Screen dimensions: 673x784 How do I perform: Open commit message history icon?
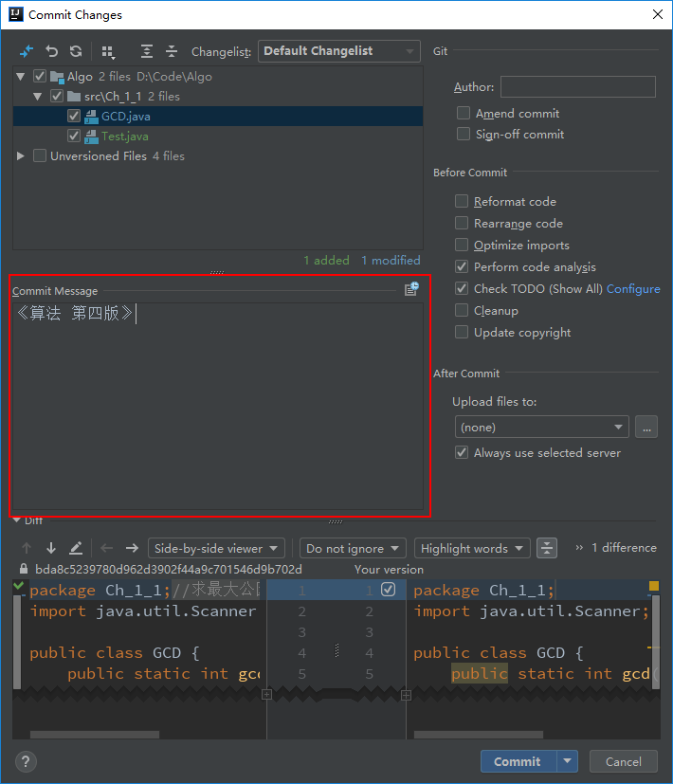click(411, 290)
